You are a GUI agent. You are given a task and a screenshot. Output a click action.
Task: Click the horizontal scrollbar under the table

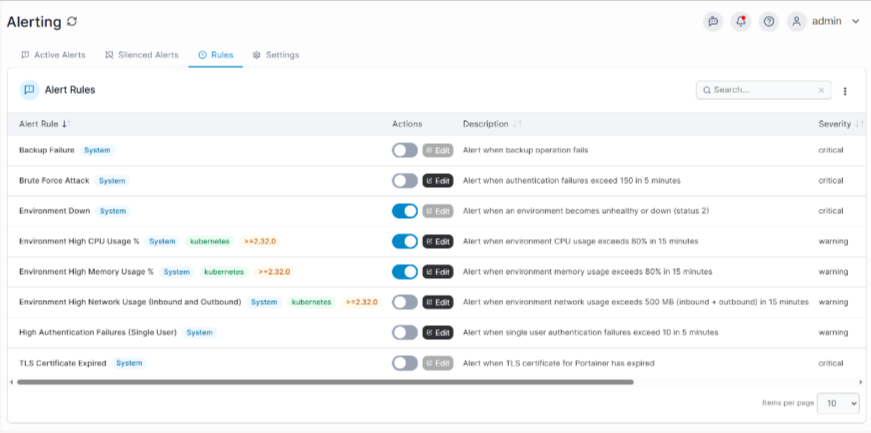click(326, 382)
